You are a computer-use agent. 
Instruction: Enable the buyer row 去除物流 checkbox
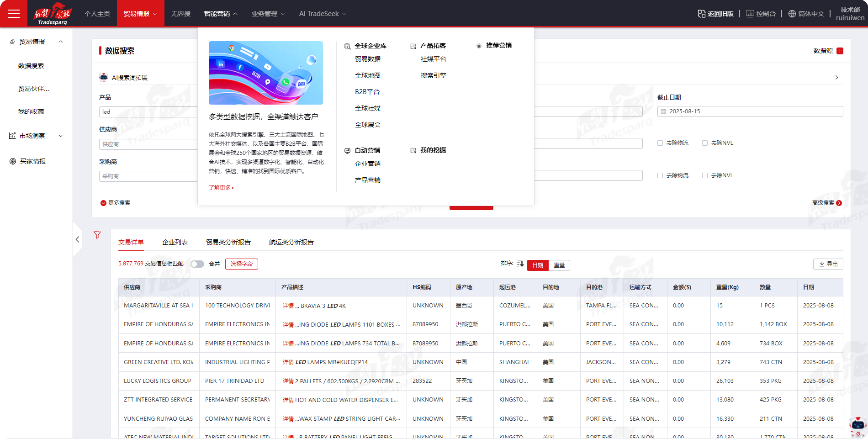(660, 175)
